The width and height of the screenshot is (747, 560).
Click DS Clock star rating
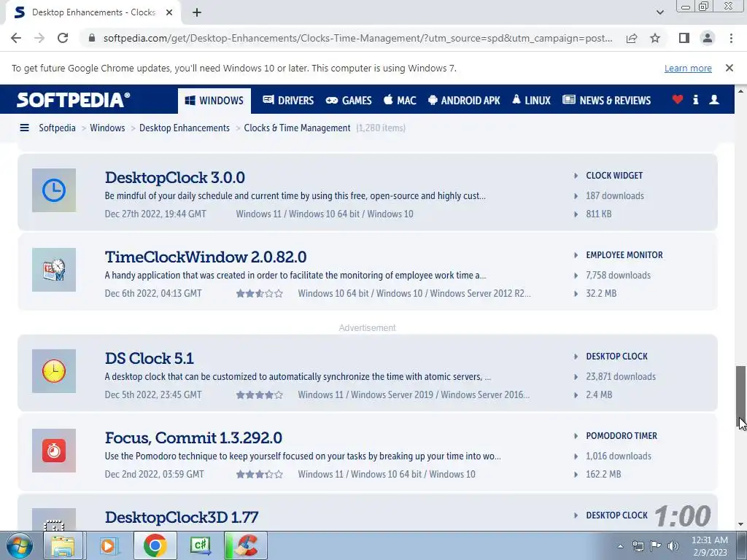pos(260,394)
